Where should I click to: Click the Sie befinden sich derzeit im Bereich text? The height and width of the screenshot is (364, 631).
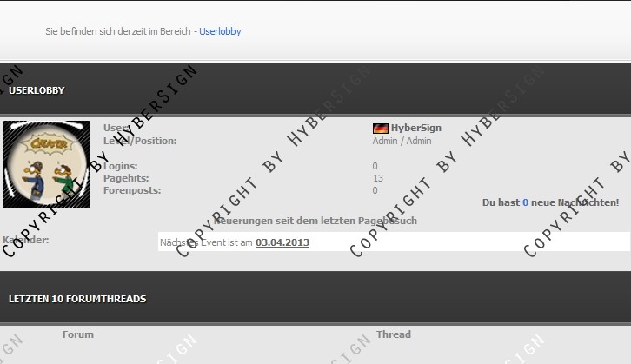coord(118,31)
